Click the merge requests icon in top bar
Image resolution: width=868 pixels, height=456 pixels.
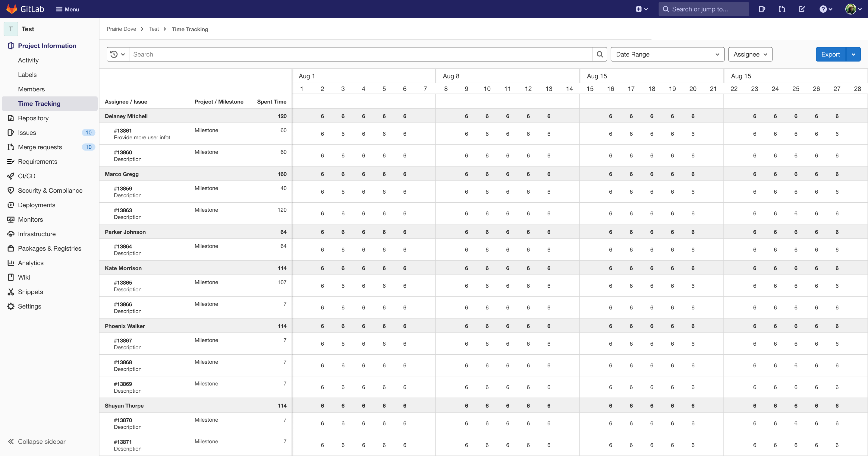click(x=782, y=9)
